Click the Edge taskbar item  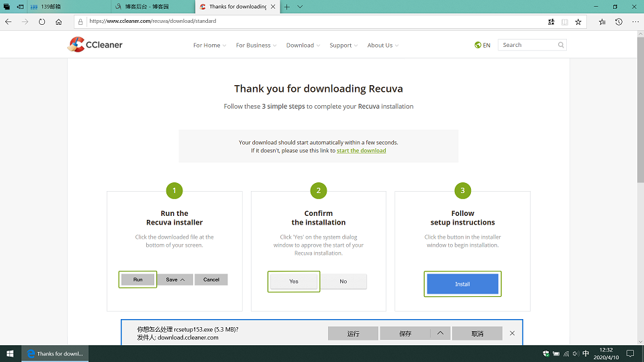tap(55, 353)
